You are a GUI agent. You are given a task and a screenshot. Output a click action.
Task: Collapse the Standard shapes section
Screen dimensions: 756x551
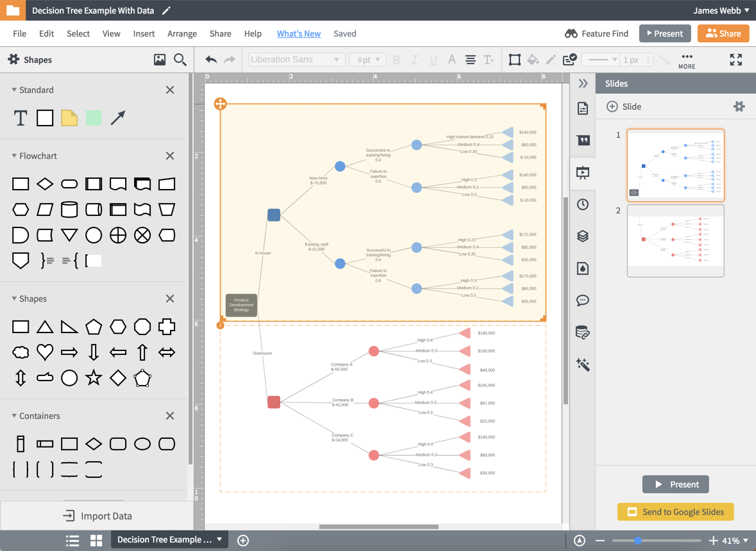coord(15,90)
